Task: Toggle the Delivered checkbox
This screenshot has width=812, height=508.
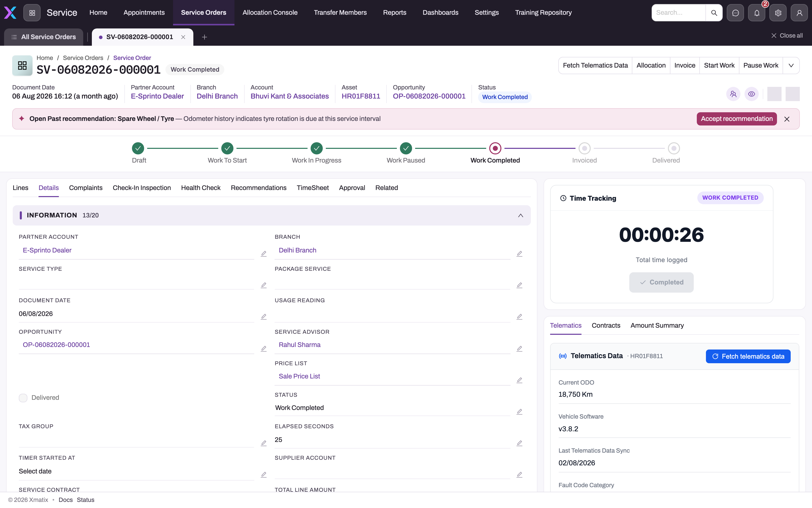Action: click(x=23, y=398)
